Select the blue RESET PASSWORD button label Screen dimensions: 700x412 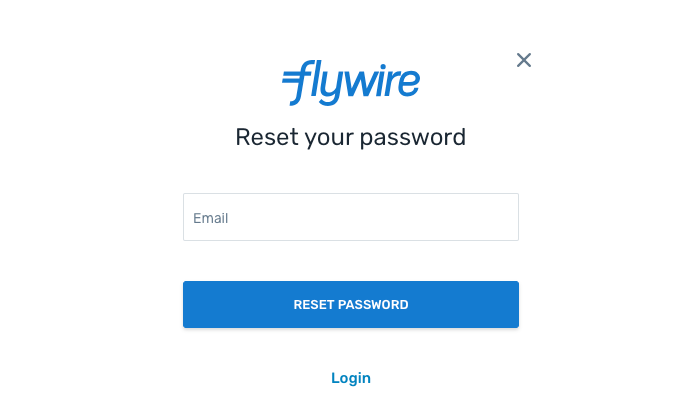(351, 304)
